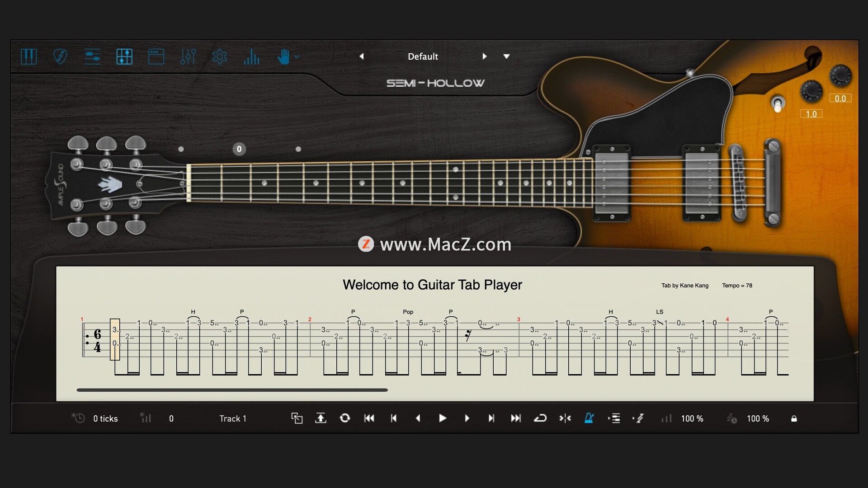
Task: Click the clock timing offset icon
Action: tap(78, 418)
